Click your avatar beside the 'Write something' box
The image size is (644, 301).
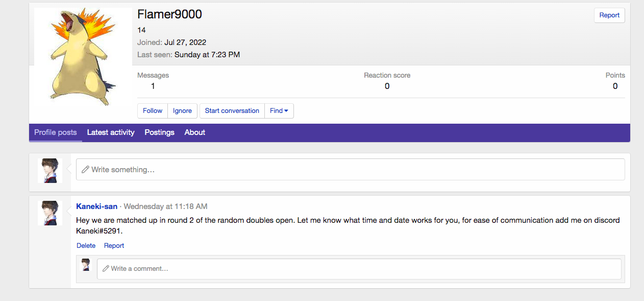pyautogui.click(x=50, y=171)
